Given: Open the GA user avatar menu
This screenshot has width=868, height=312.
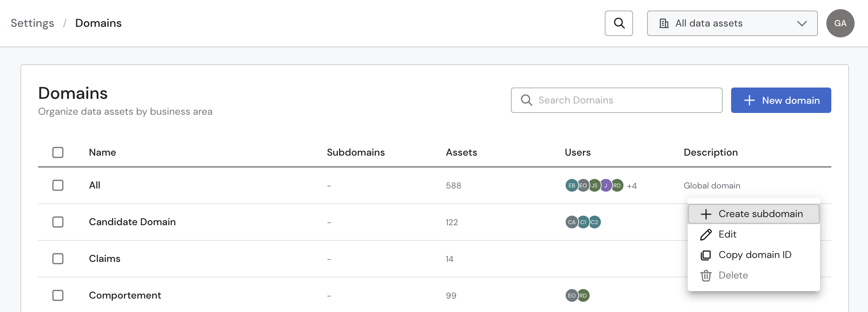Looking at the screenshot, I should [840, 23].
